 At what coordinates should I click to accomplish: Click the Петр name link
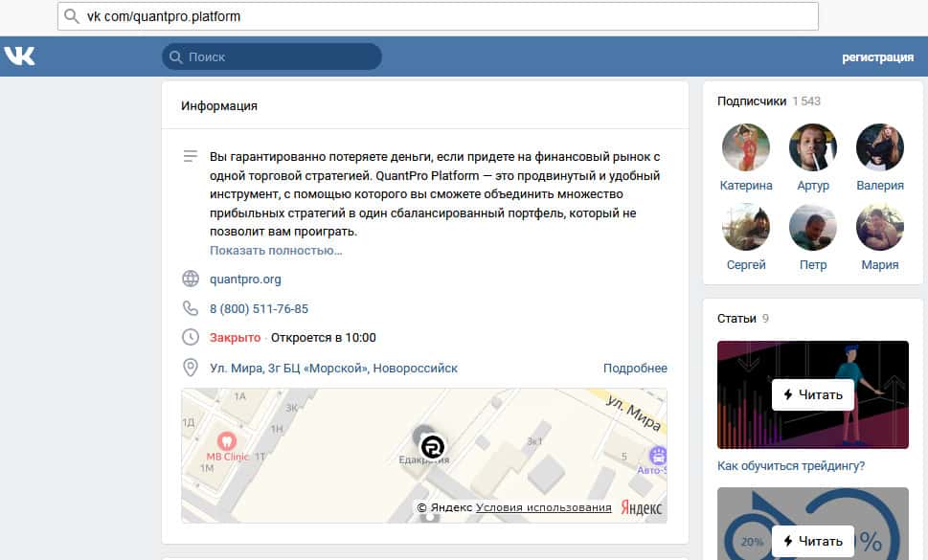click(812, 265)
